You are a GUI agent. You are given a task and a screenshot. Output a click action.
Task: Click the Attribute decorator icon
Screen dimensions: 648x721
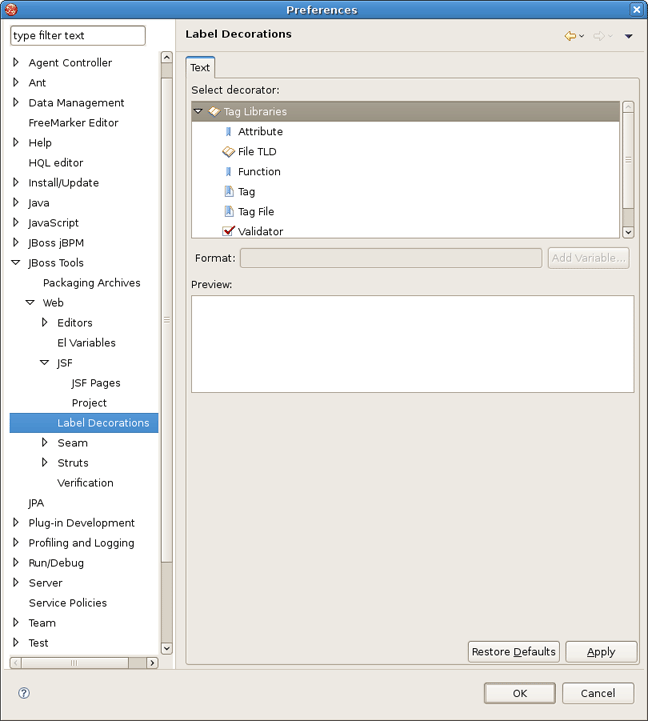(x=228, y=132)
